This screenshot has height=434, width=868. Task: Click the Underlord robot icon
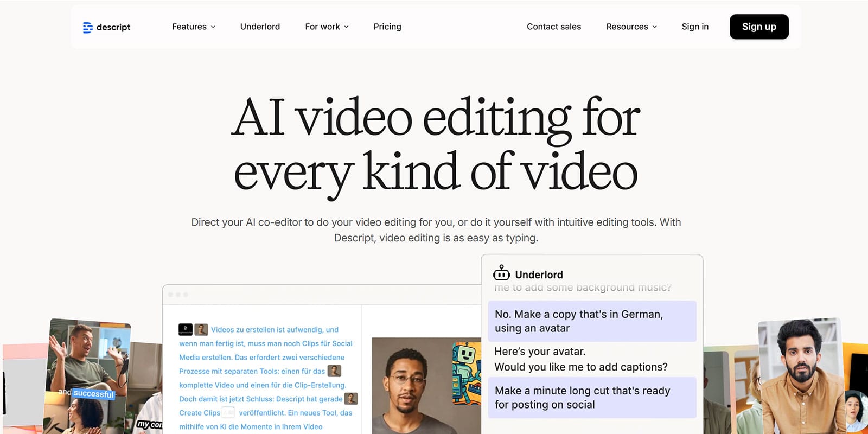(501, 273)
